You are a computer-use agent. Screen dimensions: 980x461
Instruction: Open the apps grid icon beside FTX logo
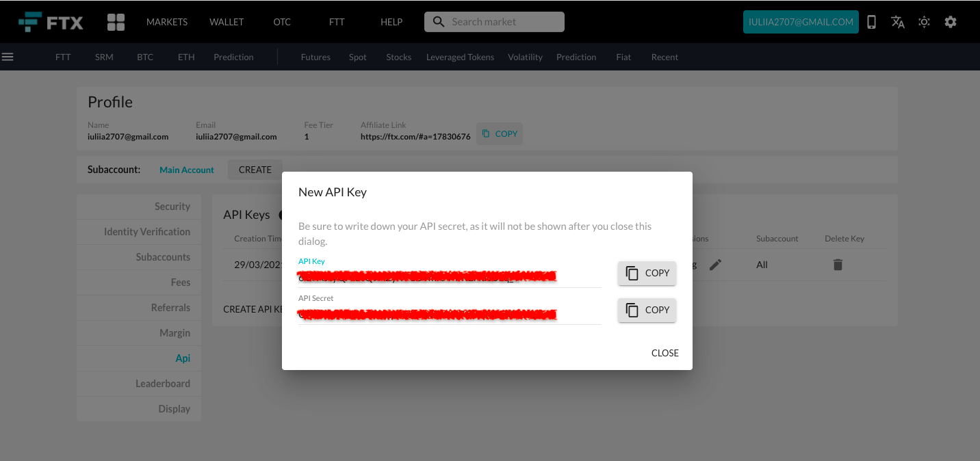click(115, 21)
